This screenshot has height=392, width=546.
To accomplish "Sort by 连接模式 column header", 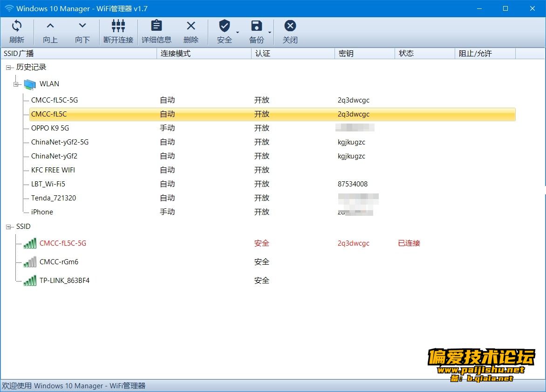I will [204, 53].
